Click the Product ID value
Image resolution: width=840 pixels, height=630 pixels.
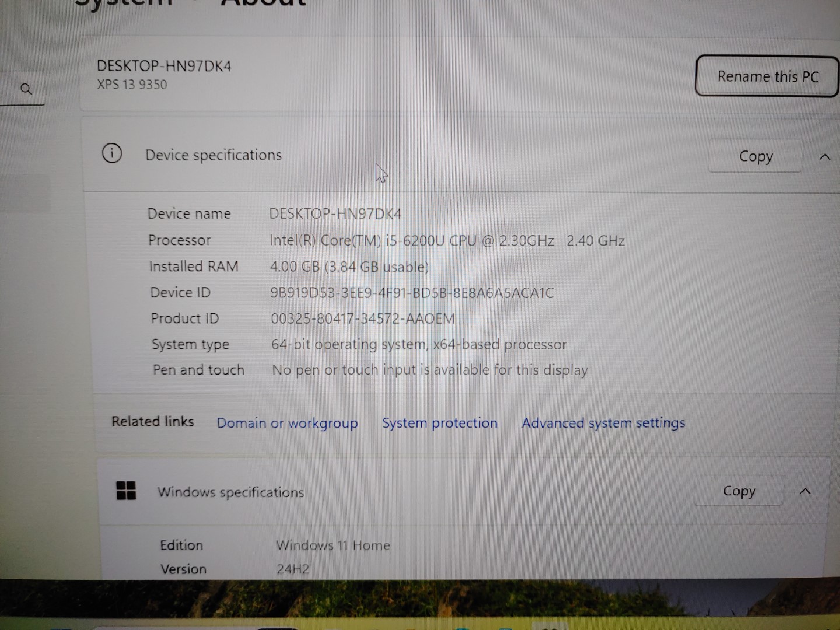[363, 318]
